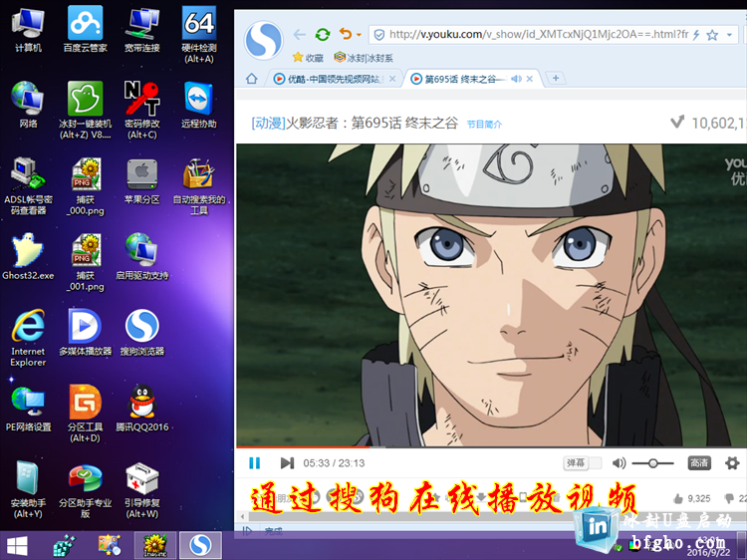Image resolution: width=747 pixels, height=560 pixels.
Task: Close the 优酷 tab
Action: [392, 79]
